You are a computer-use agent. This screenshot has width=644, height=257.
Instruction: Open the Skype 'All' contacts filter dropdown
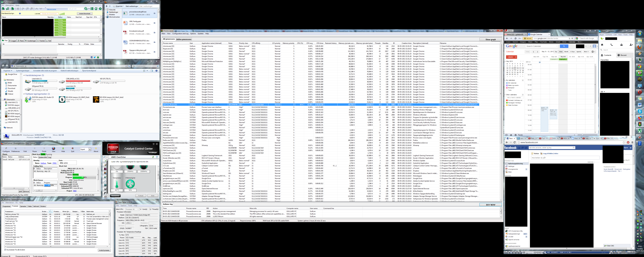(603, 92)
